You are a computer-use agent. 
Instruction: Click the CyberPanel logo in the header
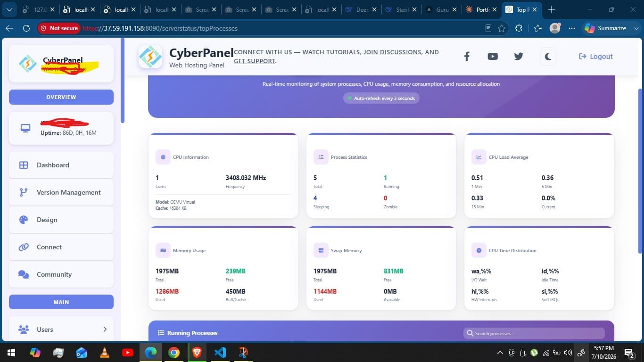pyautogui.click(x=150, y=57)
